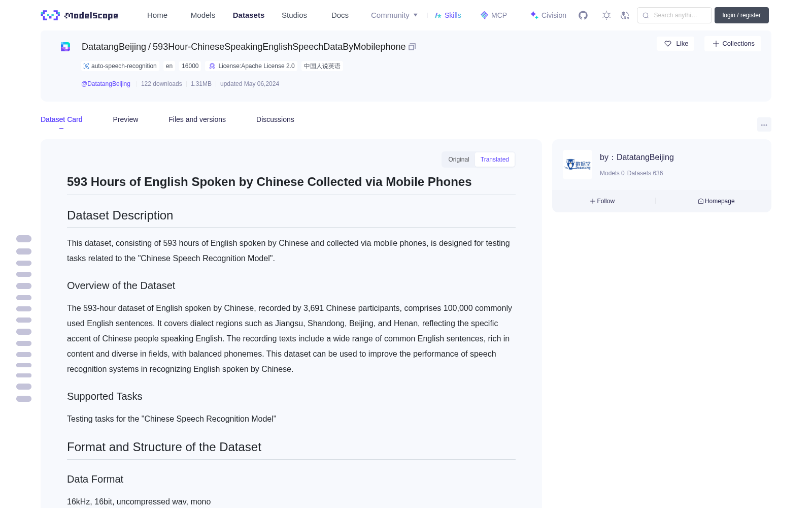This screenshot has width=812, height=508.
Task: Click the 16000 tag
Action: [190, 66]
